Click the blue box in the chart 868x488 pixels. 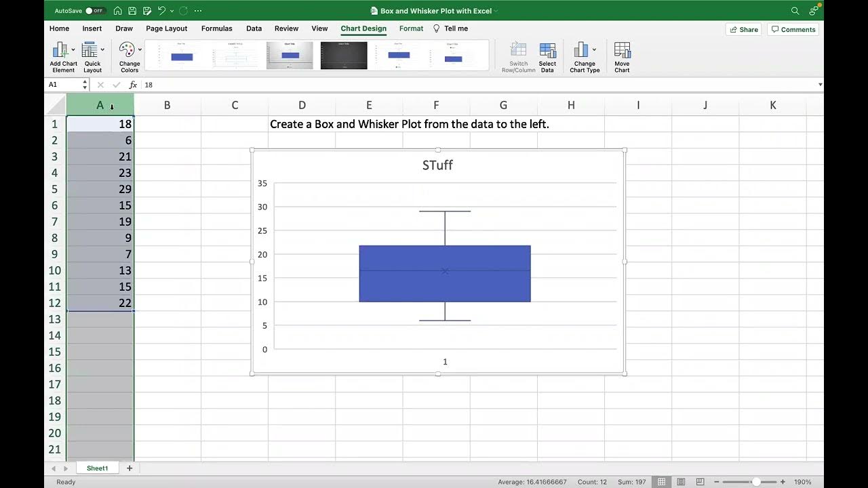pos(445,273)
